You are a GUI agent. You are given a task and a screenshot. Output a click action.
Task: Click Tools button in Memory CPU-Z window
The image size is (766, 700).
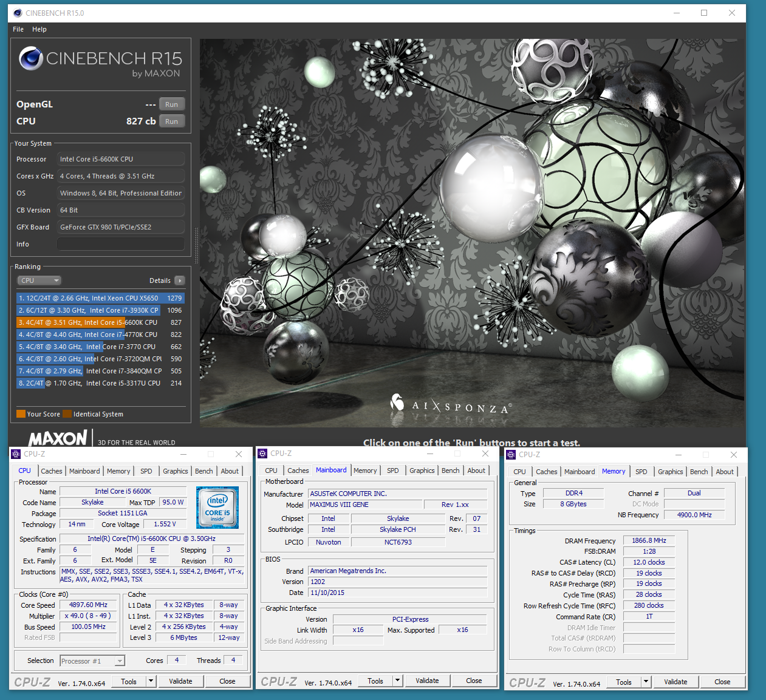tap(624, 682)
